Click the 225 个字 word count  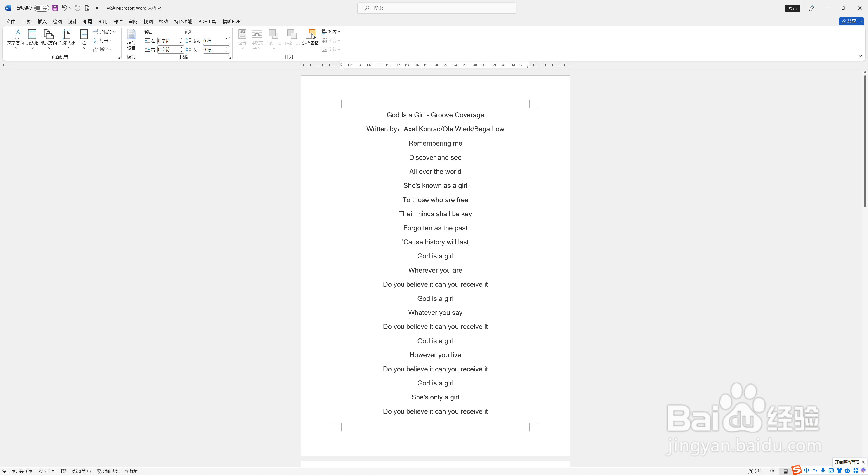tap(47, 471)
